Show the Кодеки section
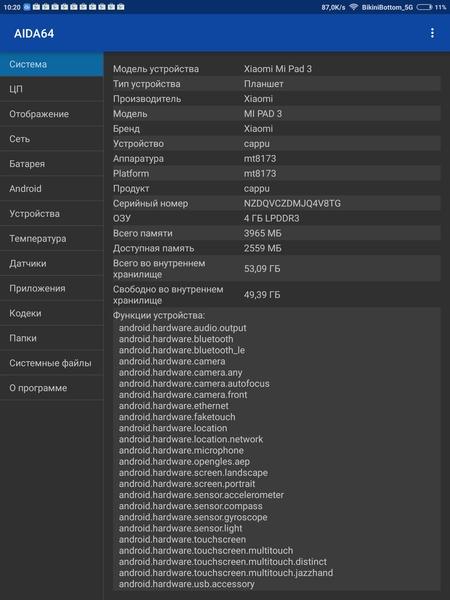The height and width of the screenshot is (600, 450). [x=52, y=313]
